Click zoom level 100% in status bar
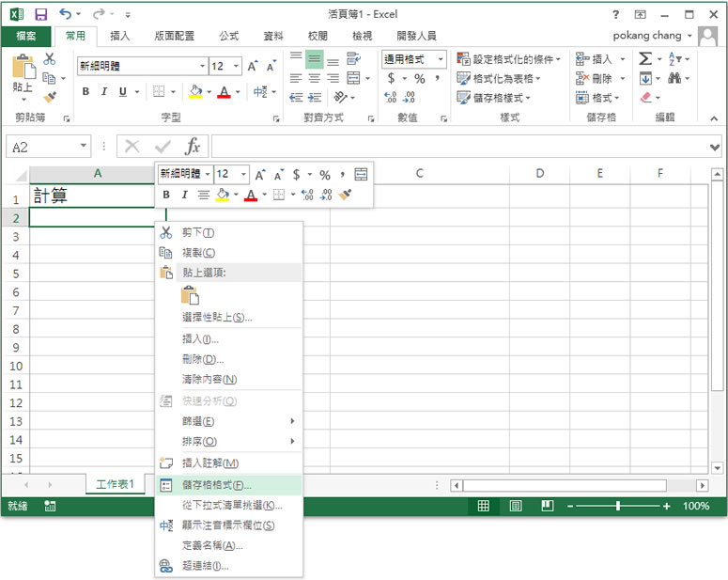This screenshot has width=728, height=580. pos(695,506)
